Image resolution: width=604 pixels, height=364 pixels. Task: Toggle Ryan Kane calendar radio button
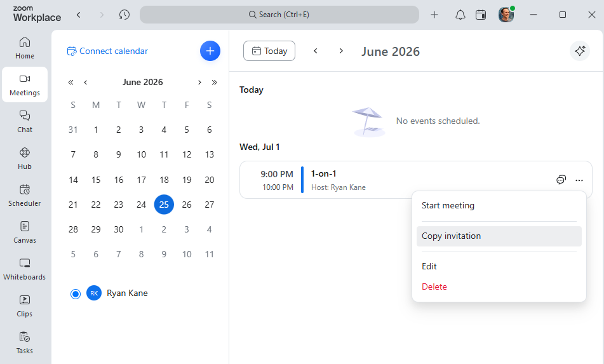76,294
